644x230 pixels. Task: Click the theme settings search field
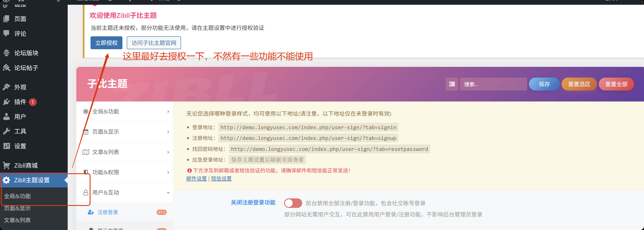[493, 84]
